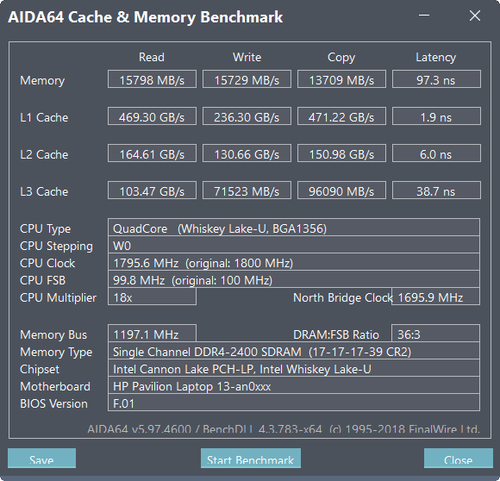Select the L3 Cache Write 71523 MB/s cell
This screenshot has width=500, height=481.
tap(247, 190)
